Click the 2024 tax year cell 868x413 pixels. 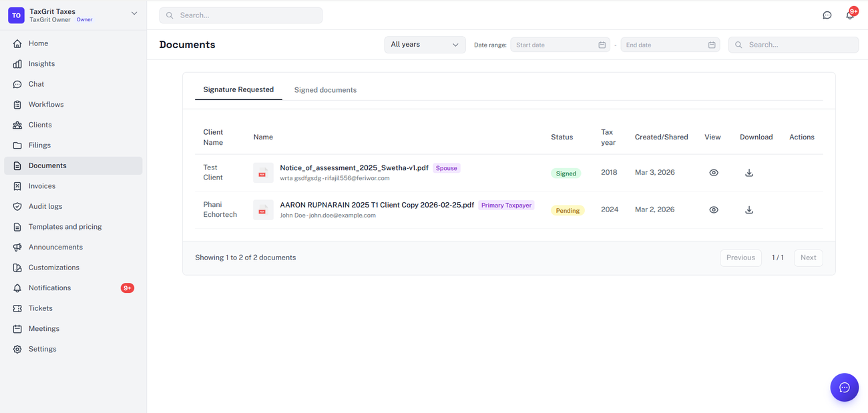click(610, 210)
